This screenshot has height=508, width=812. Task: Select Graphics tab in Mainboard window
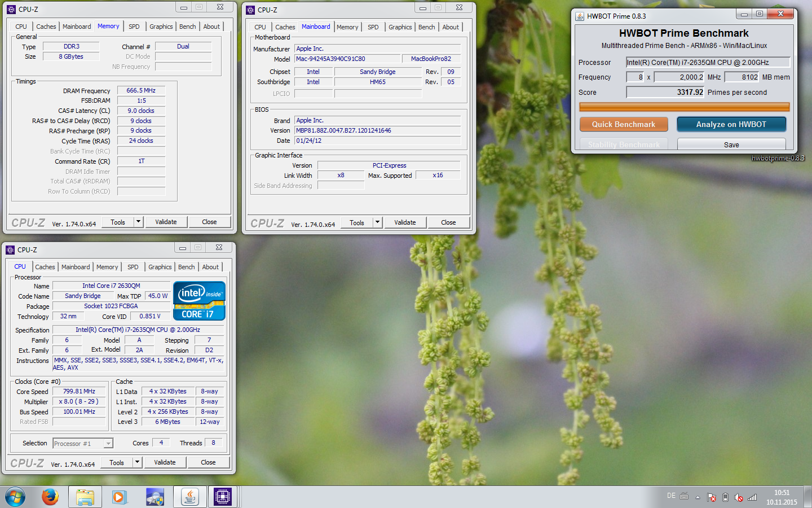pyautogui.click(x=400, y=27)
